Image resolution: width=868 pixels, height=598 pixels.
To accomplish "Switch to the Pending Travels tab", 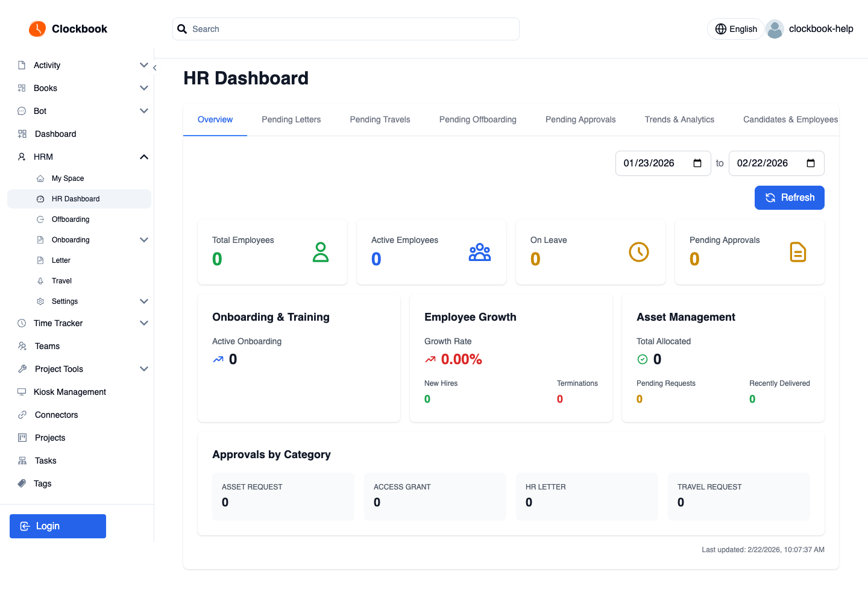I will tap(380, 119).
